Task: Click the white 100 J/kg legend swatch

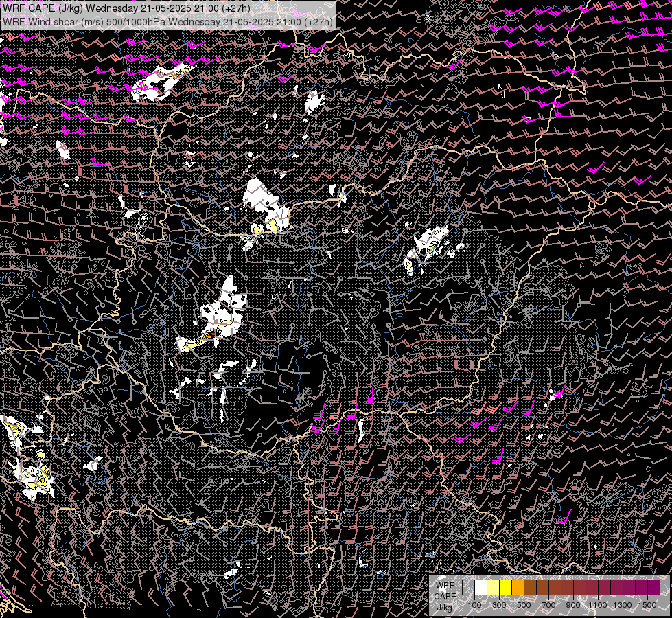Action: pyautogui.click(x=481, y=587)
